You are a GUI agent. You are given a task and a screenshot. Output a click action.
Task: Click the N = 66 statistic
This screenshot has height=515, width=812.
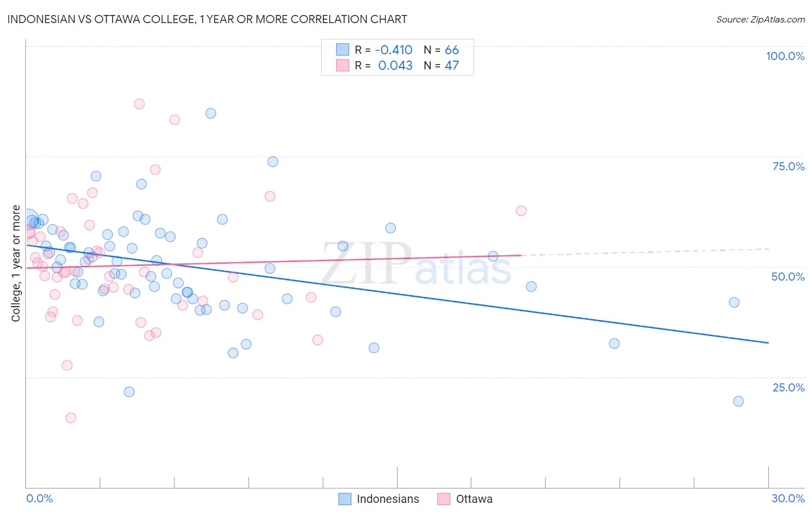[x=441, y=50]
